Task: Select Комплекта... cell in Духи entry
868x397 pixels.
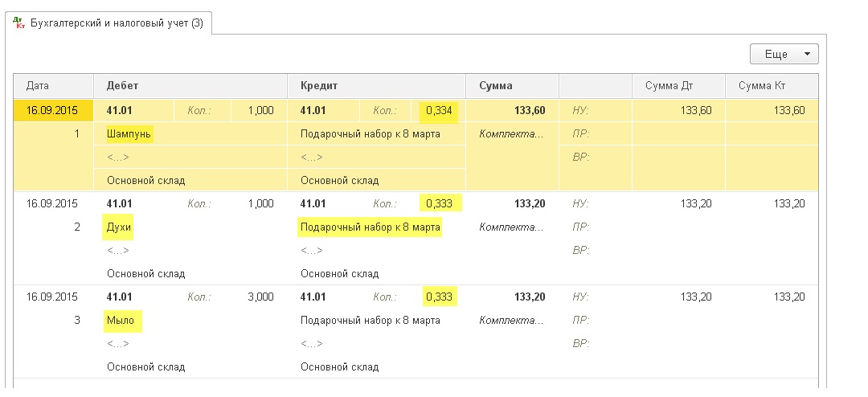Action: point(512,227)
